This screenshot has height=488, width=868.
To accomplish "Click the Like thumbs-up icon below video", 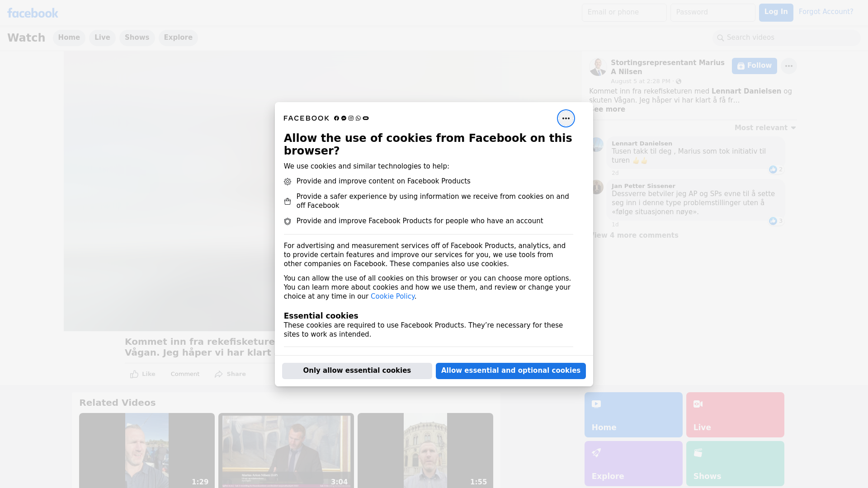I will pos(134,374).
